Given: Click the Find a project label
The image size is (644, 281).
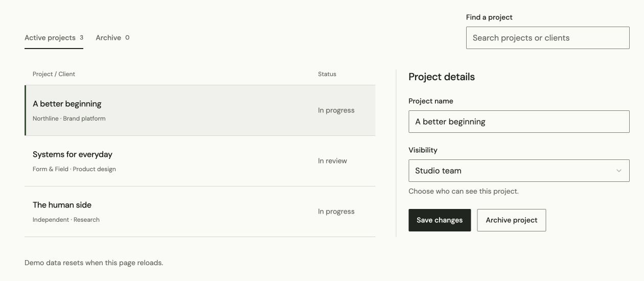Looking at the screenshot, I should coord(489,17).
